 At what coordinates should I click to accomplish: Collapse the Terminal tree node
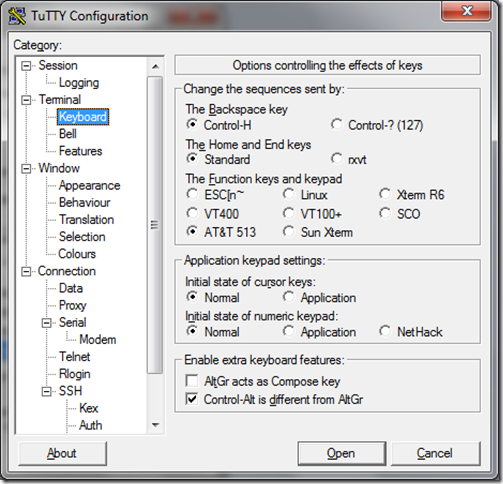tap(26, 100)
